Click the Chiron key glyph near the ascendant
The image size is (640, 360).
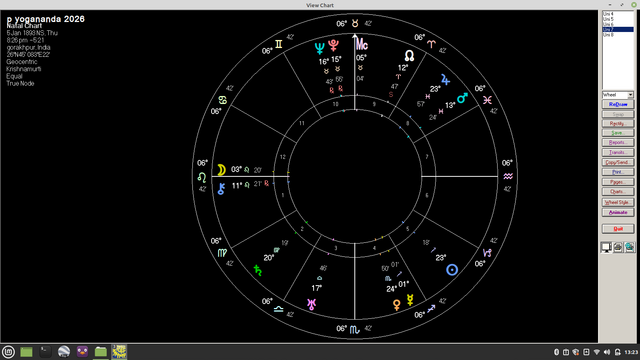pyautogui.click(x=221, y=189)
